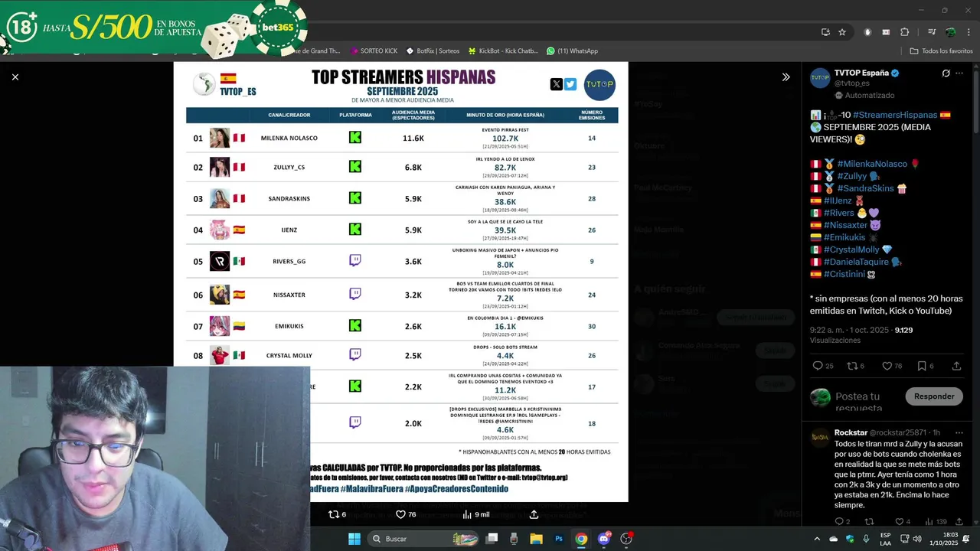The width and height of the screenshot is (980, 551).
Task: Switch the ESP LAA input language
Action: [886, 539]
